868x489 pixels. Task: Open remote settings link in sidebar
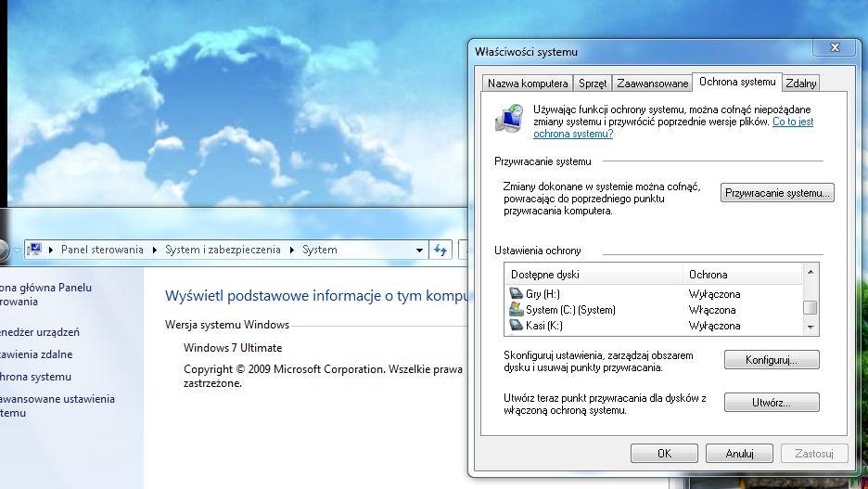click(x=36, y=354)
